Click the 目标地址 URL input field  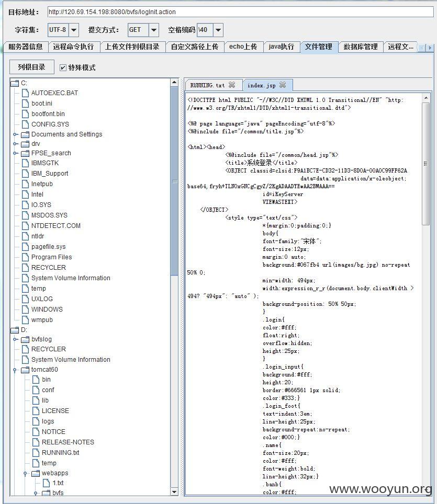point(240,12)
